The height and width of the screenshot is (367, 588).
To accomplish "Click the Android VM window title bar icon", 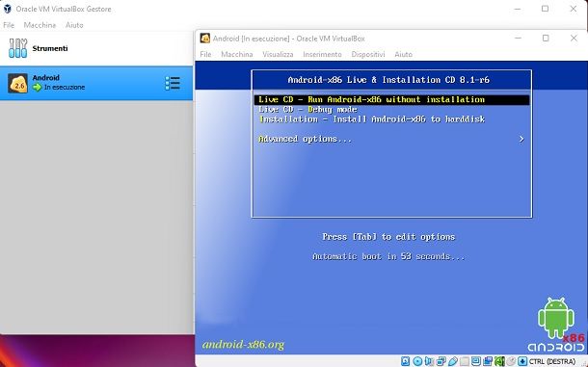I will (204, 39).
